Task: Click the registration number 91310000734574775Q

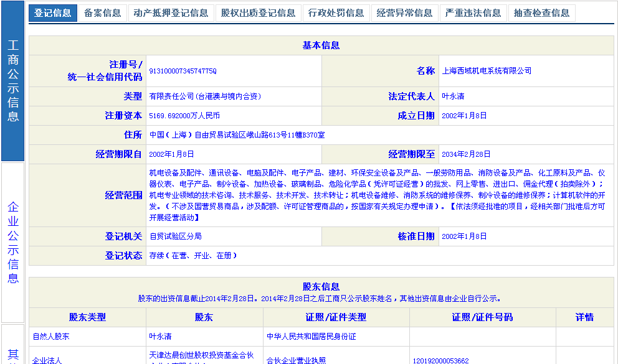Action: pos(183,71)
